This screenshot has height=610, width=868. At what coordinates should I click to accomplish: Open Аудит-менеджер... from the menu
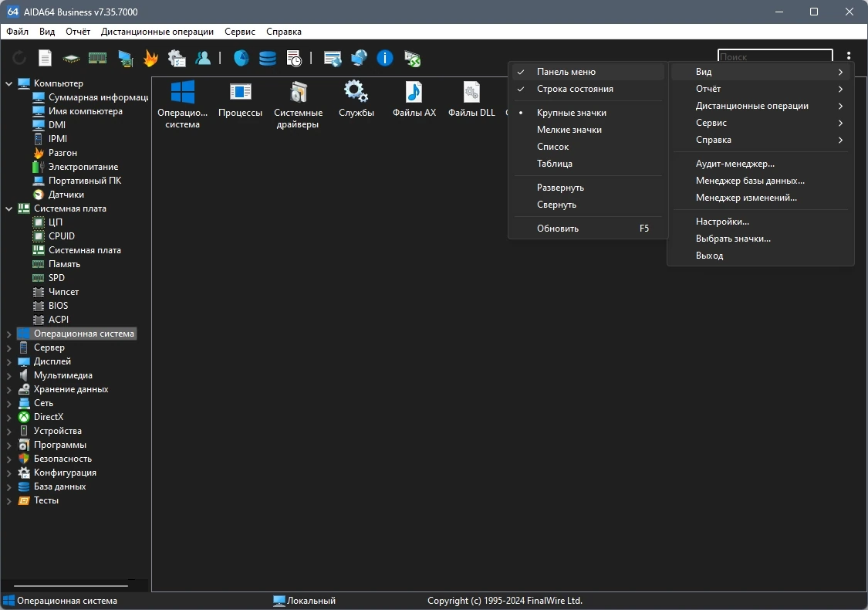[761, 164]
